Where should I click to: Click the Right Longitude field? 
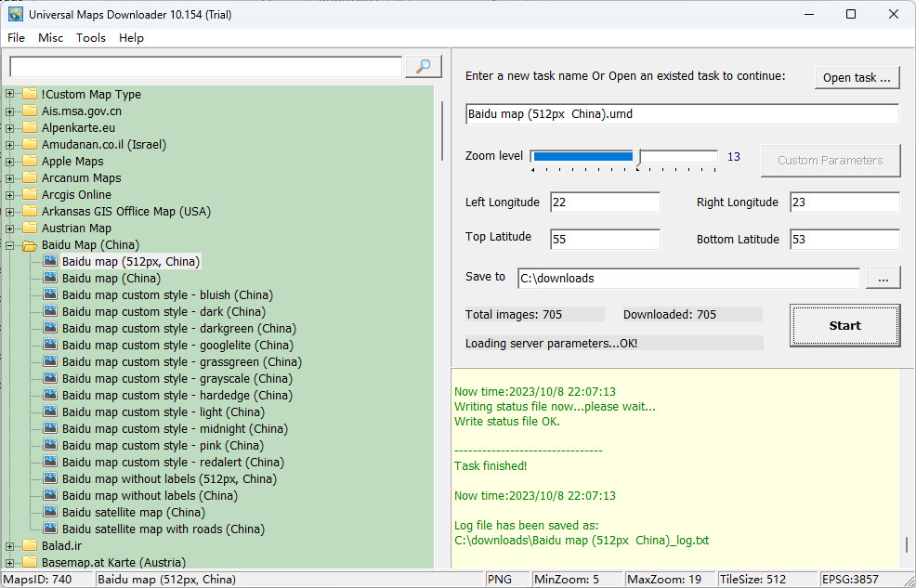pos(844,203)
